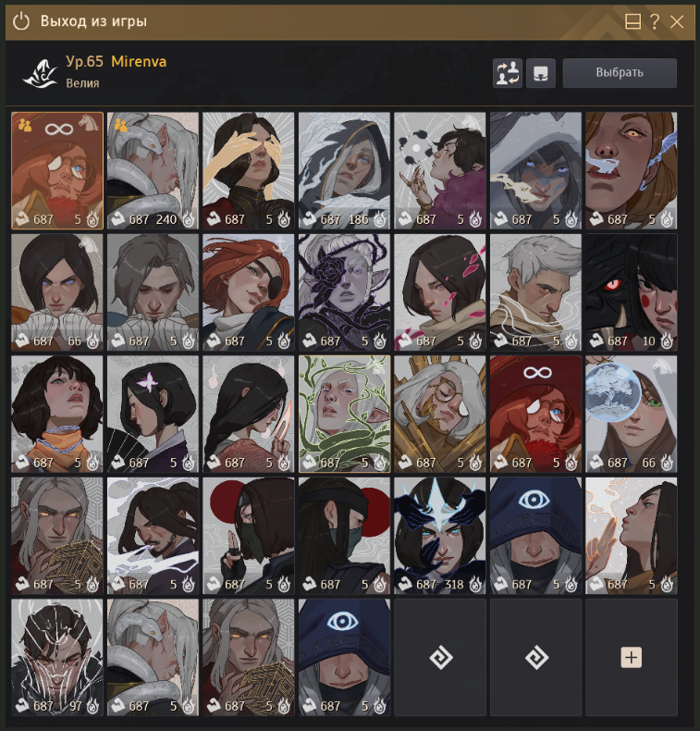This screenshot has width=700, height=731.
Task: Click the guild emblem next to Mirenva
Action: [40, 73]
